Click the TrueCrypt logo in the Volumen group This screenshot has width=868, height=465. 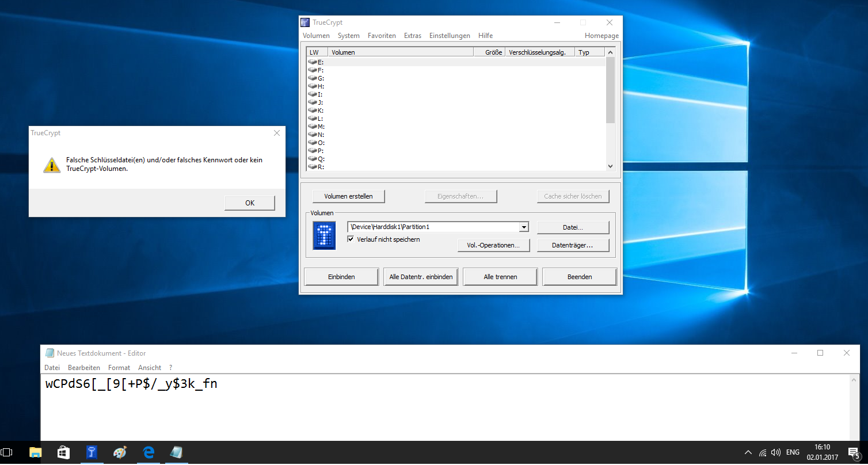point(324,235)
